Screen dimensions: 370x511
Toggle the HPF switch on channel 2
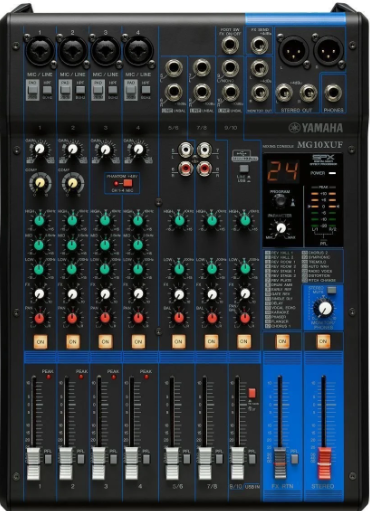coord(81,89)
